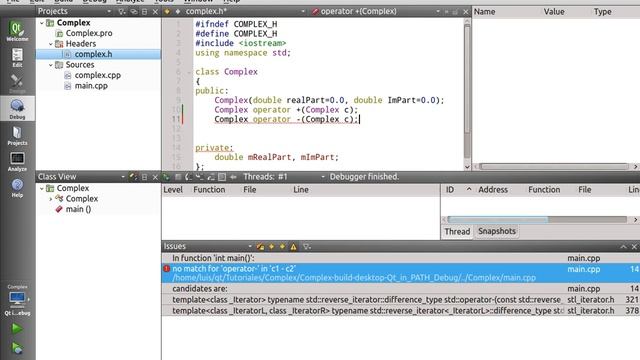Go to the previous issue

(x=271, y=247)
